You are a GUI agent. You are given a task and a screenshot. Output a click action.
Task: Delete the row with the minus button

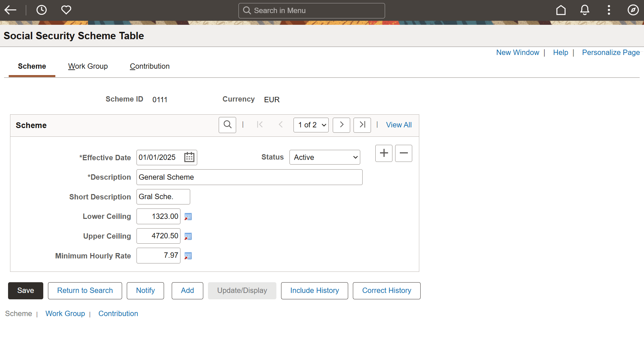tap(404, 153)
